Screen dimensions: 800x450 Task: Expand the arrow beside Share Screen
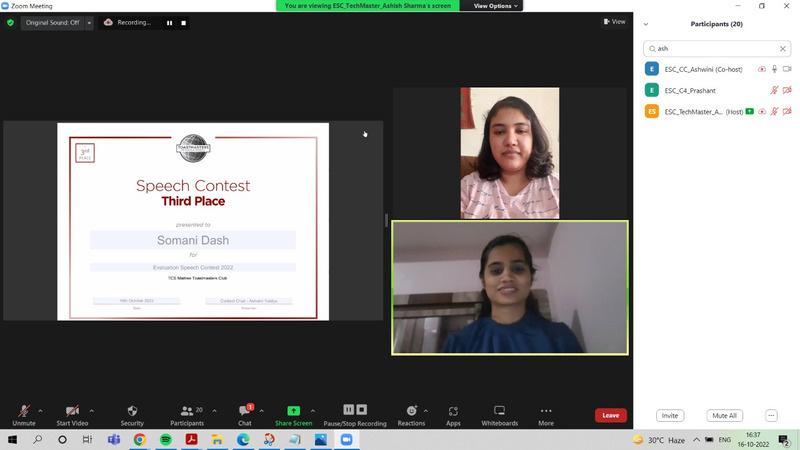pyautogui.click(x=313, y=411)
